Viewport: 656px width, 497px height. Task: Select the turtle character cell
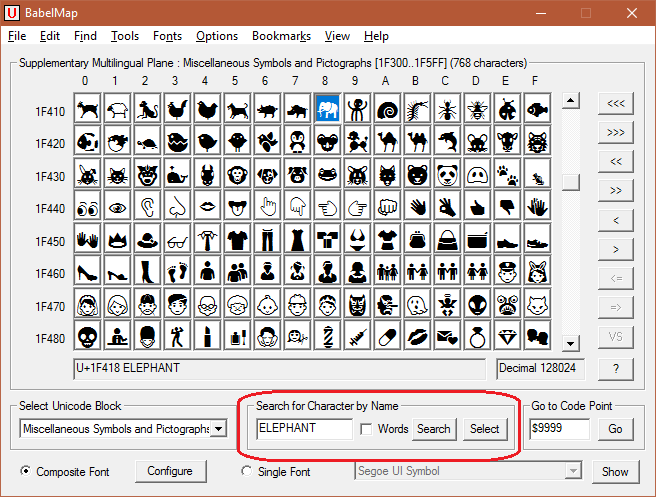[x=147, y=141]
